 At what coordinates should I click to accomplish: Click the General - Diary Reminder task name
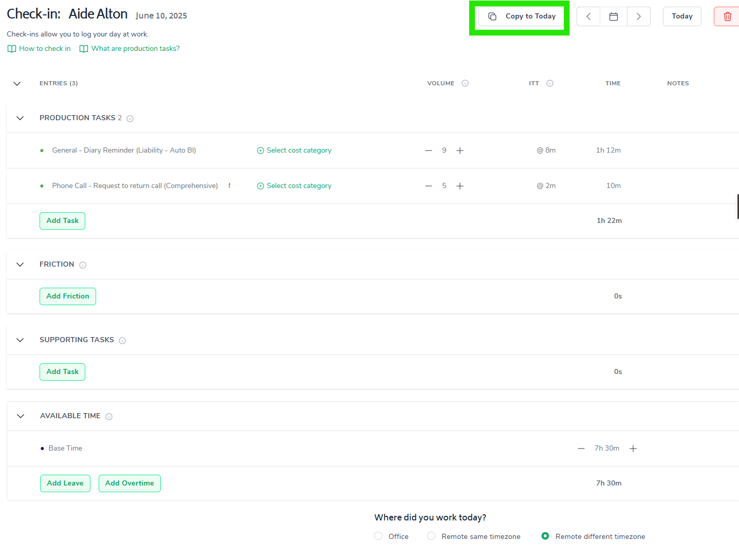[124, 151]
